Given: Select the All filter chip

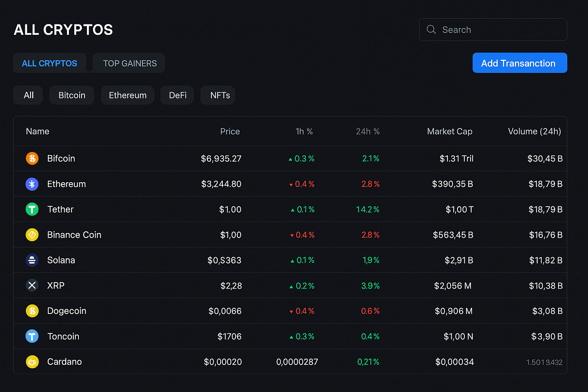Looking at the screenshot, I should (28, 95).
